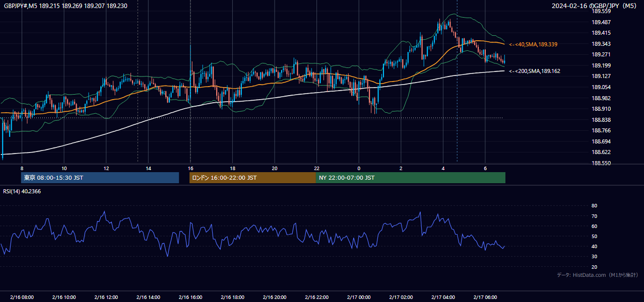Image resolution: width=644 pixels, height=302 pixels.
Task: Click the NY 22:00-07:00 JST session bar
Action: click(x=411, y=178)
